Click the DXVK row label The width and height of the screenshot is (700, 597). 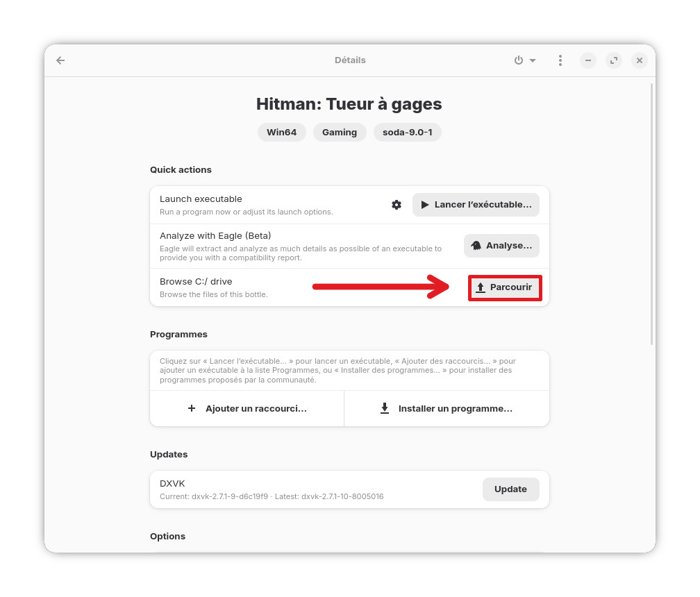[172, 483]
